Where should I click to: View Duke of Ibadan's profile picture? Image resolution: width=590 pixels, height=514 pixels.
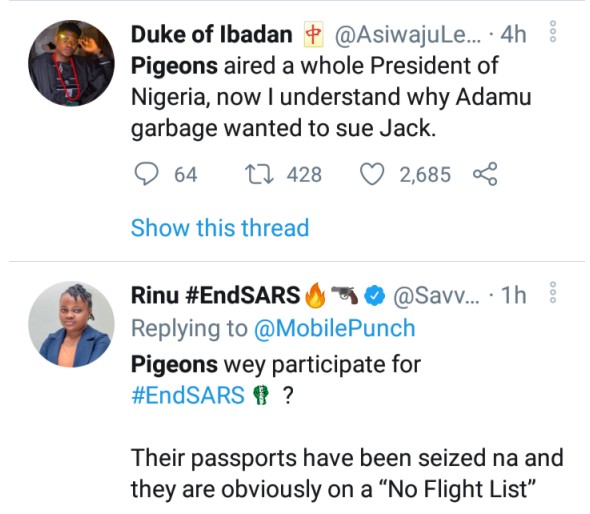(x=71, y=63)
